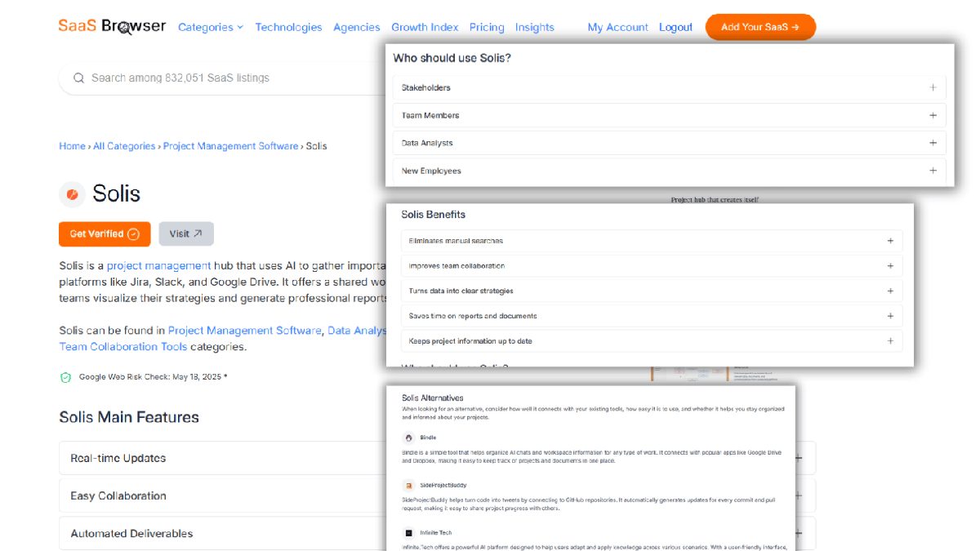Click the Solis product logo icon

(72, 194)
